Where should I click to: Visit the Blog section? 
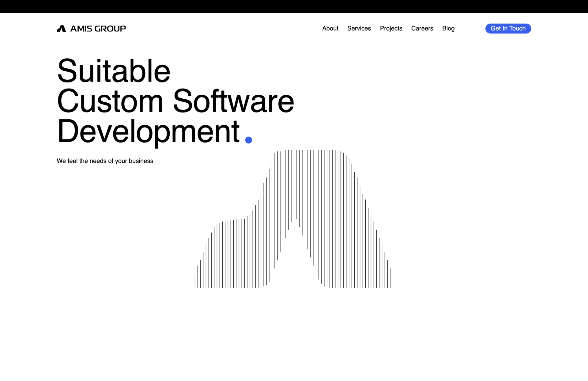point(448,29)
